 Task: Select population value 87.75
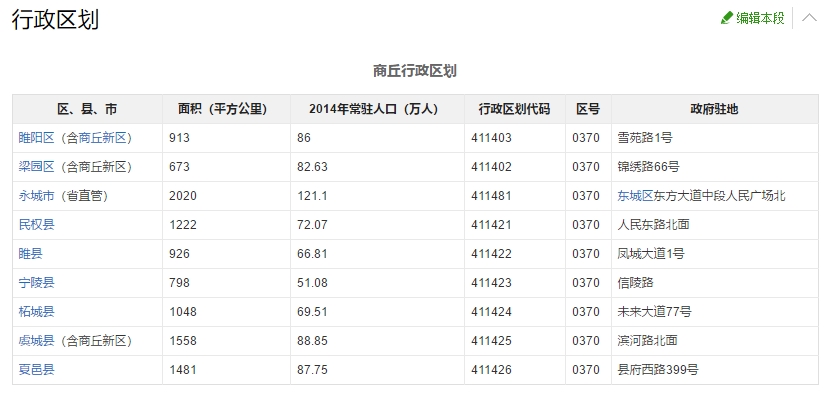click(312, 370)
